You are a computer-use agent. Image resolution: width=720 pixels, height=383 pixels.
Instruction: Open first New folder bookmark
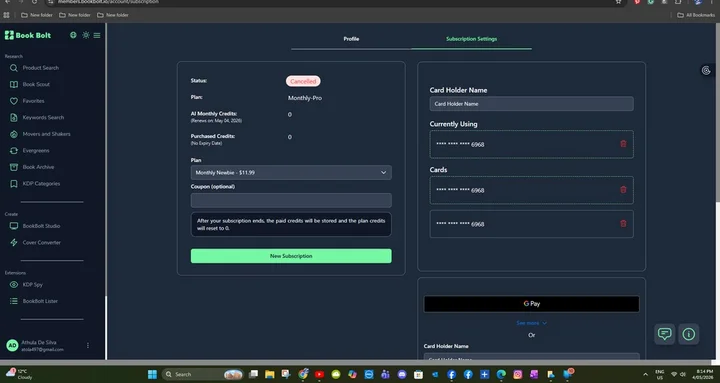[37, 15]
